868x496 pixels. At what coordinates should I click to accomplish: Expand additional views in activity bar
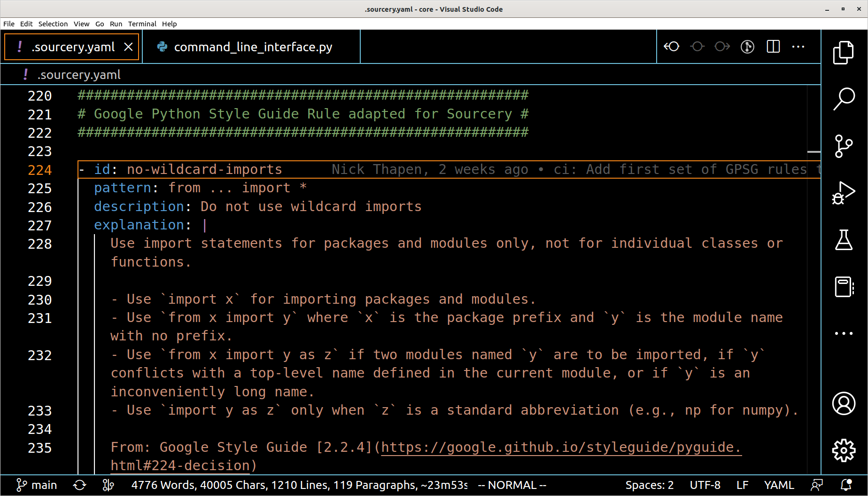[844, 333]
